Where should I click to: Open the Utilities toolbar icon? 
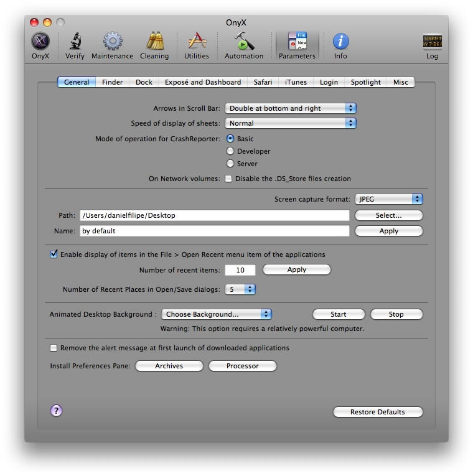(197, 45)
